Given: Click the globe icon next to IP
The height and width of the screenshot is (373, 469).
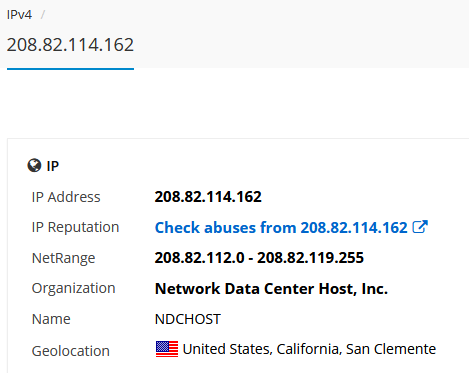Looking at the screenshot, I should click(x=34, y=165).
